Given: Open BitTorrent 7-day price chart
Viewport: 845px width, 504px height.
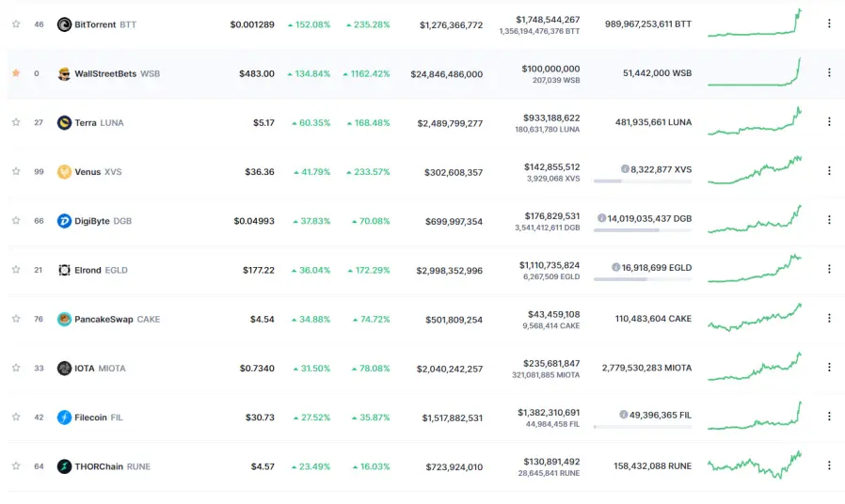Looking at the screenshot, I should click(755, 23).
